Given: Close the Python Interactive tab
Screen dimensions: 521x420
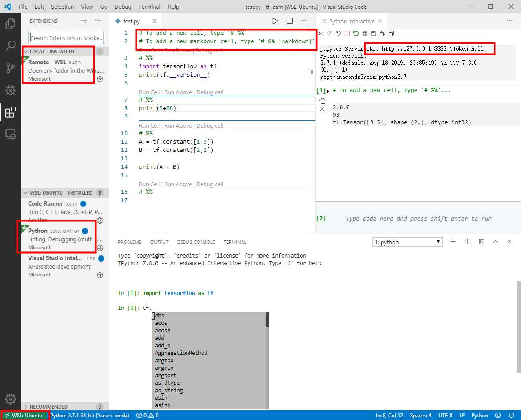Looking at the screenshot, I should point(380,21).
